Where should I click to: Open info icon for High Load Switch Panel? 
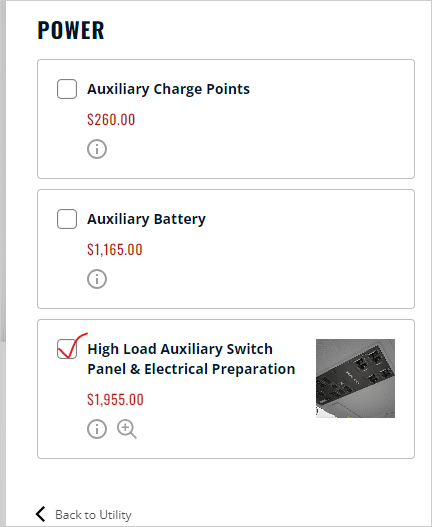pyautogui.click(x=97, y=429)
